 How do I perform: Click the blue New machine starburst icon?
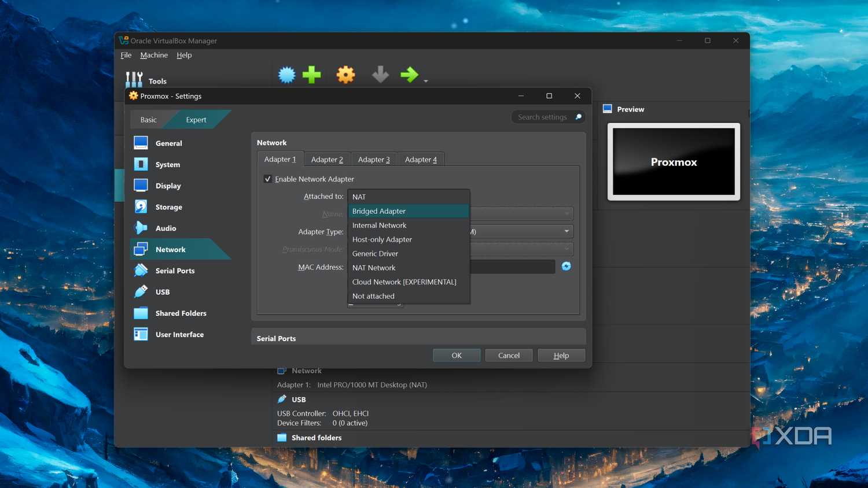click(287, 75)
